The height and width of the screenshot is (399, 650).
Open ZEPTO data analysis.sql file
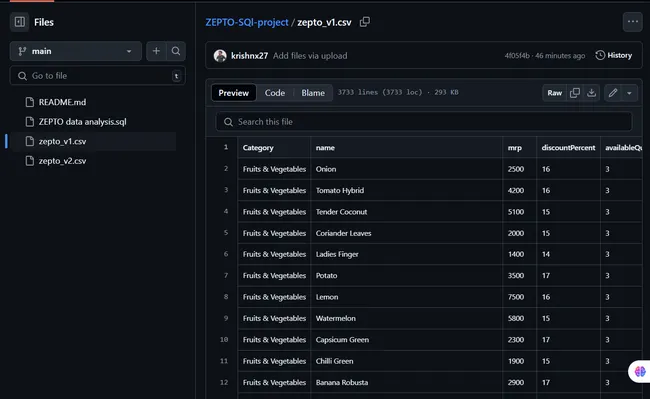[x=82, y=122]
